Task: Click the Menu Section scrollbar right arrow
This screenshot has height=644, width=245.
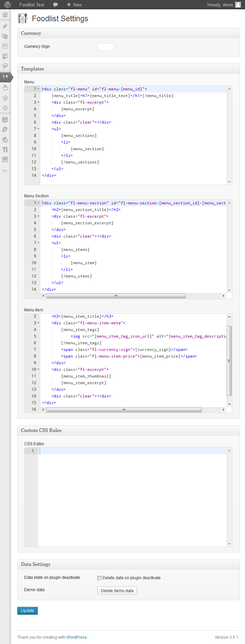Action: pos(224,296)
